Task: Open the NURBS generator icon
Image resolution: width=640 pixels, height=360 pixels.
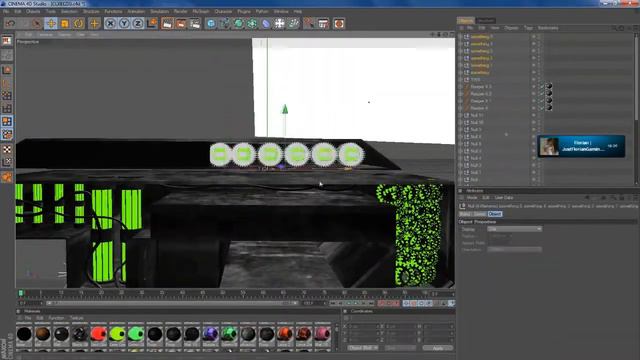Action: point(238,24)
